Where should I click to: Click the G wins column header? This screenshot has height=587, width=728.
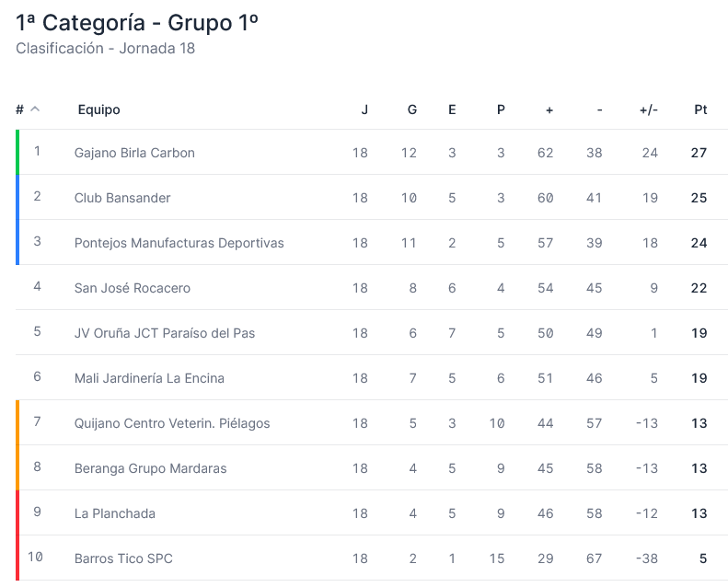click(411, 109)
